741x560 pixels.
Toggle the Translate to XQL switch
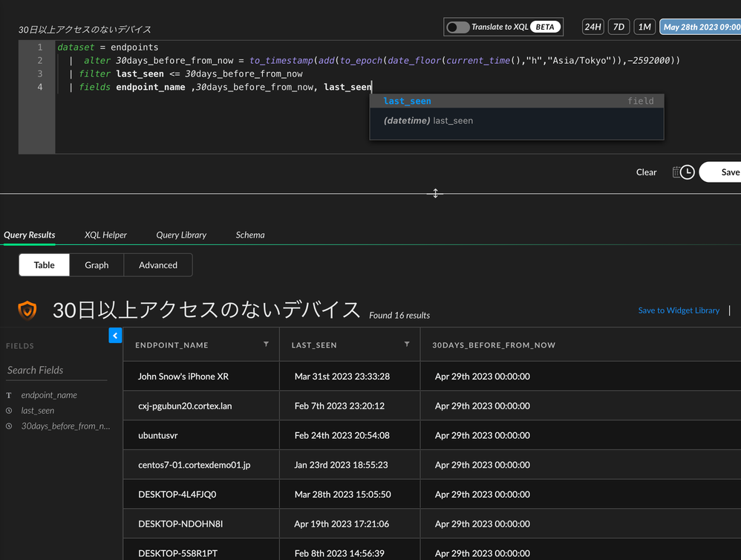(x=457, y=27)
